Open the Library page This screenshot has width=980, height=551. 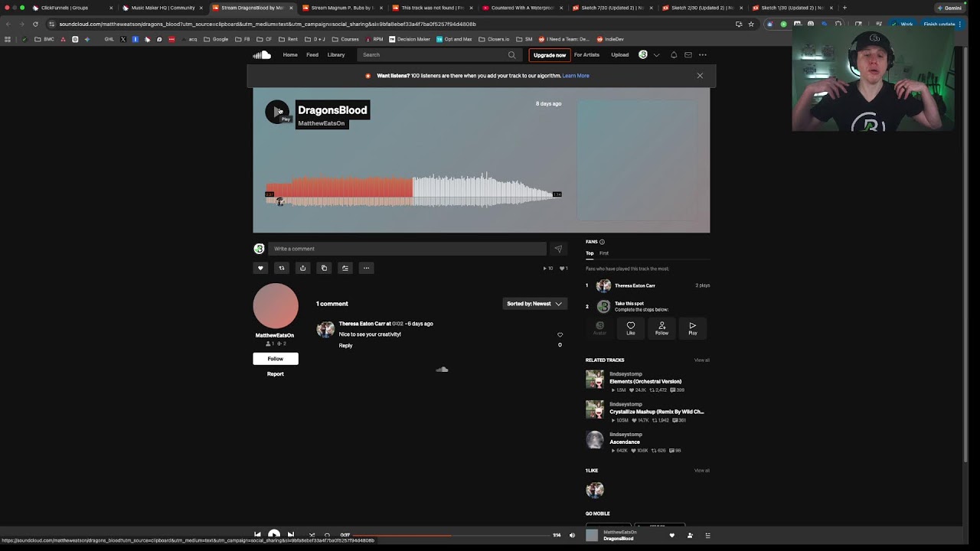[336, 55]
